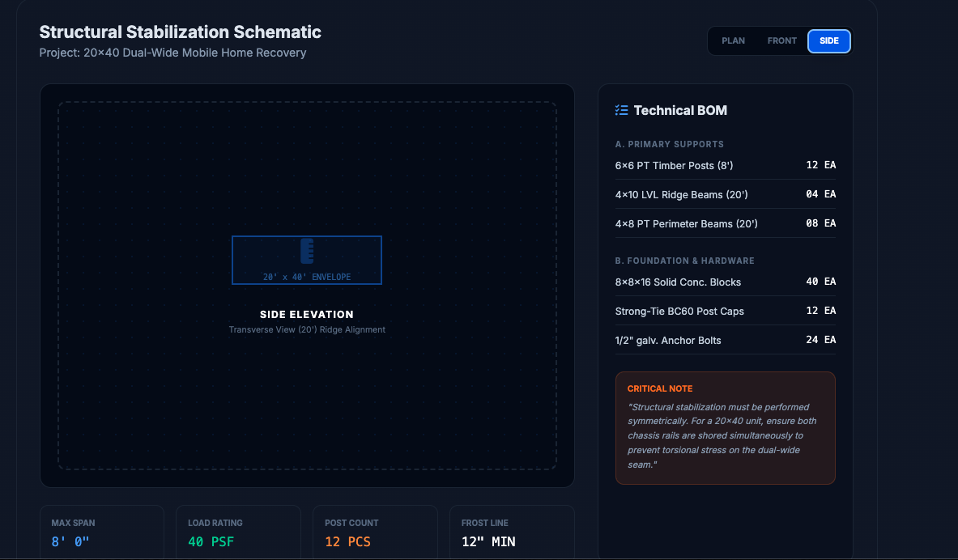The width and height of the screenshot is (958, 560).
Task: Select the Post Count 12 PCS card
Action: [x=375, y=532]
